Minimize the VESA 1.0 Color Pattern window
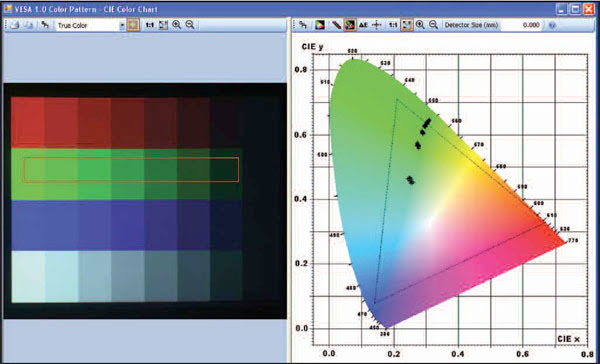 tap(562, 9)
